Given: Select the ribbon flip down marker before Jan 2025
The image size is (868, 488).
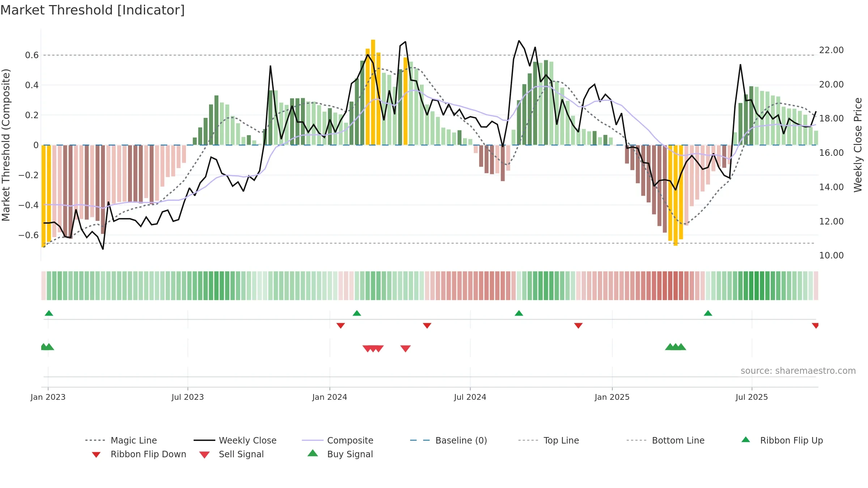Looking at the screenshot, I should click(578, 326).
